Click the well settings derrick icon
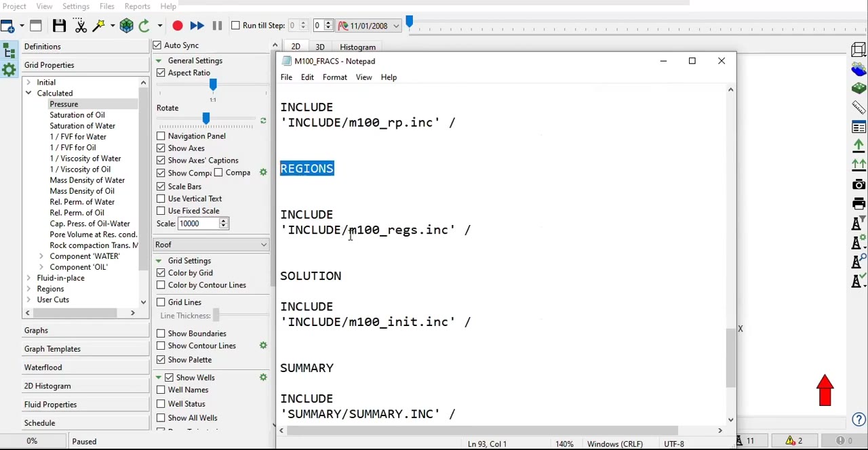Screen dimensions: 868x450 pyautogui.click(x=859, y=242)
